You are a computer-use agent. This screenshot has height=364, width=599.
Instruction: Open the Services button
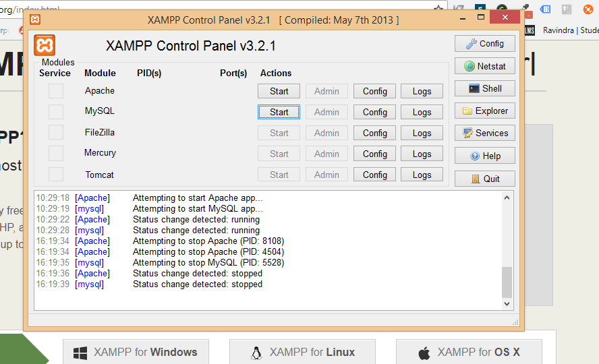(485, 133)
